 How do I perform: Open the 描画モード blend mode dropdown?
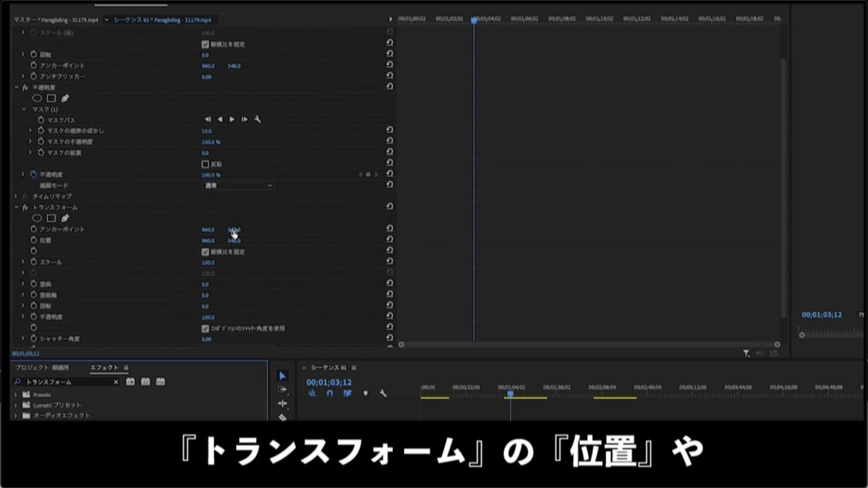coord(239,185)
